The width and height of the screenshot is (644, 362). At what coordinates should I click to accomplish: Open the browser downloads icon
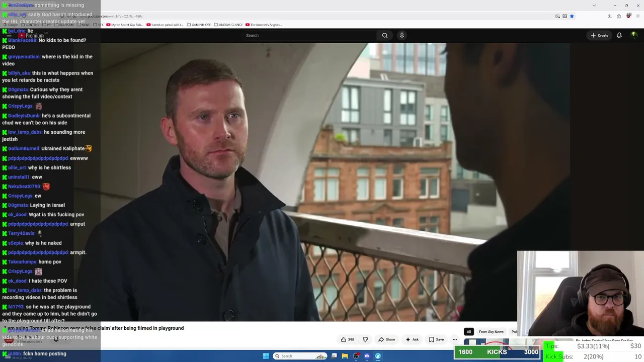point(609,16)
